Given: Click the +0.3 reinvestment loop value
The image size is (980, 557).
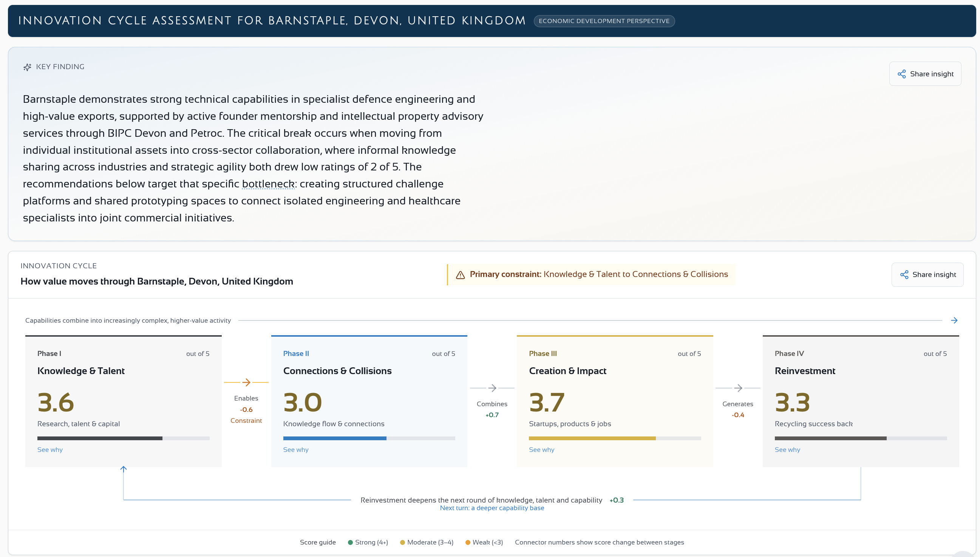Looking at the screenshot, I should point(617,500).
